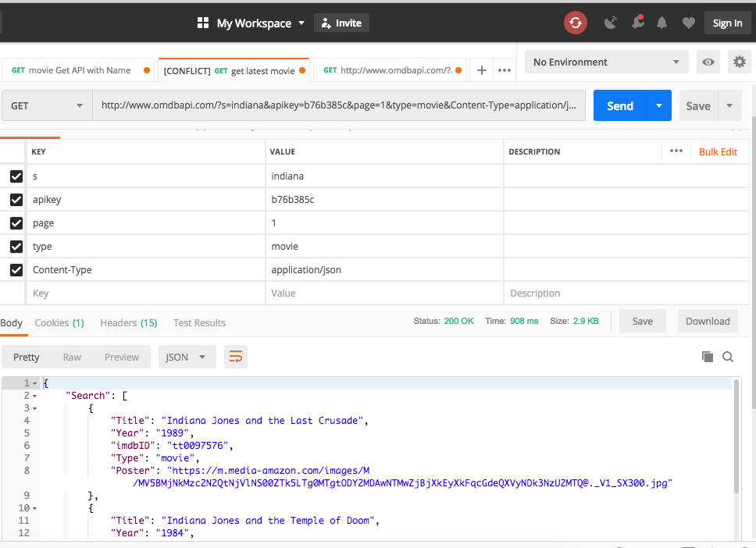Viewport: 756px width, 548px height.
Task: Click the heart icon in header
Action: tap(689, 23)
